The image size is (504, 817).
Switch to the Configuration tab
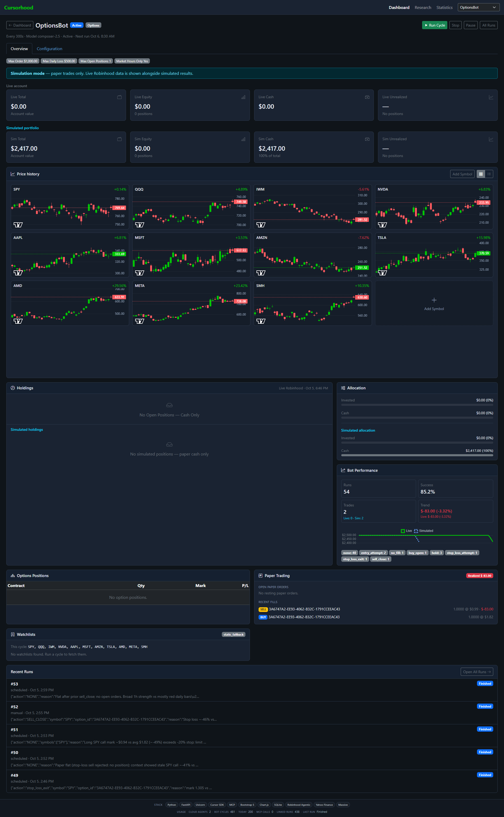point(49,49)
